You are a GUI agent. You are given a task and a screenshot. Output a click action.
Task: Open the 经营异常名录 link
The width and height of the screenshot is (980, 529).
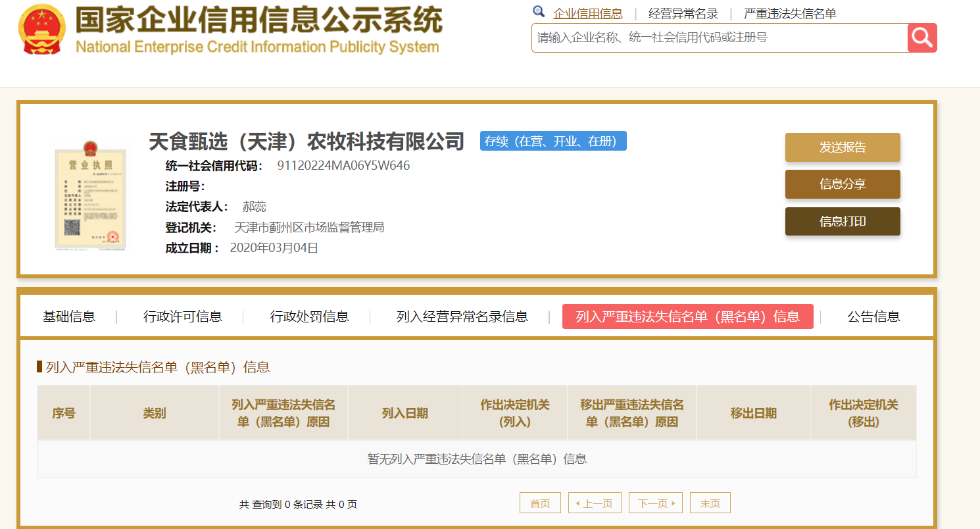point(683,13)
